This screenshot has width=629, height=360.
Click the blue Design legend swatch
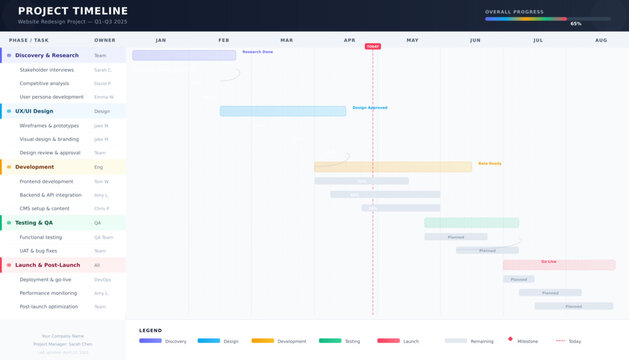pyautogui.click(x=209, y=341)
